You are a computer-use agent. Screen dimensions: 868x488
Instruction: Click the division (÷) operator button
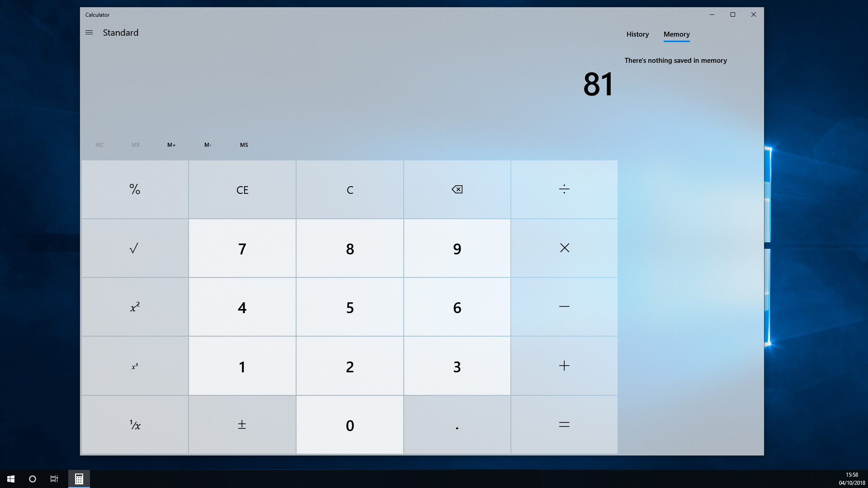[564, 189]
